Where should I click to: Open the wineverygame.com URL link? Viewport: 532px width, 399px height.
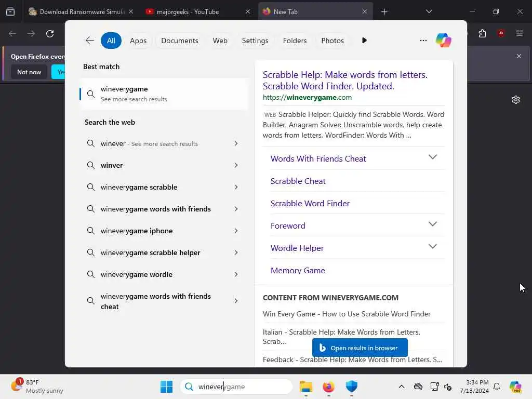[307, 97]
